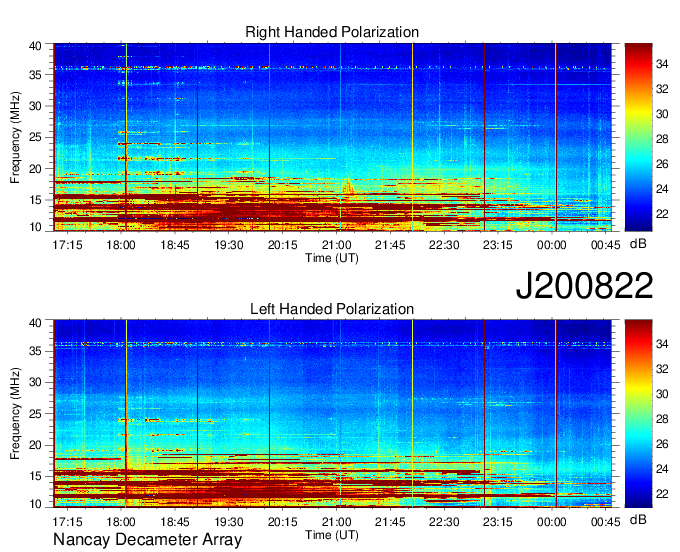The height and width of the screenshot is (552, 680).
Task: Click the 23:15 time tick under the left-handed plot
Action: coord(498,522)
